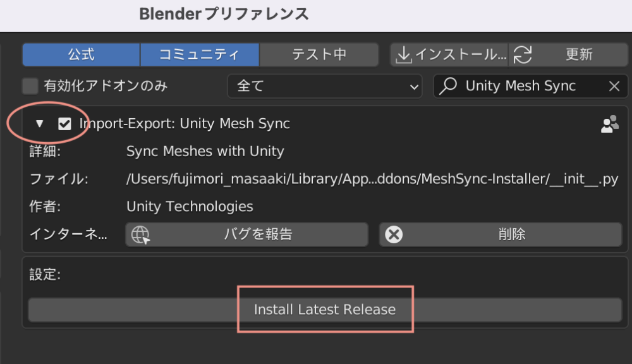Image resolution: width=632 pixels, height=364 pixels.
Task: Click inside the Unity Mesh Sync search field
Action: 531,86
